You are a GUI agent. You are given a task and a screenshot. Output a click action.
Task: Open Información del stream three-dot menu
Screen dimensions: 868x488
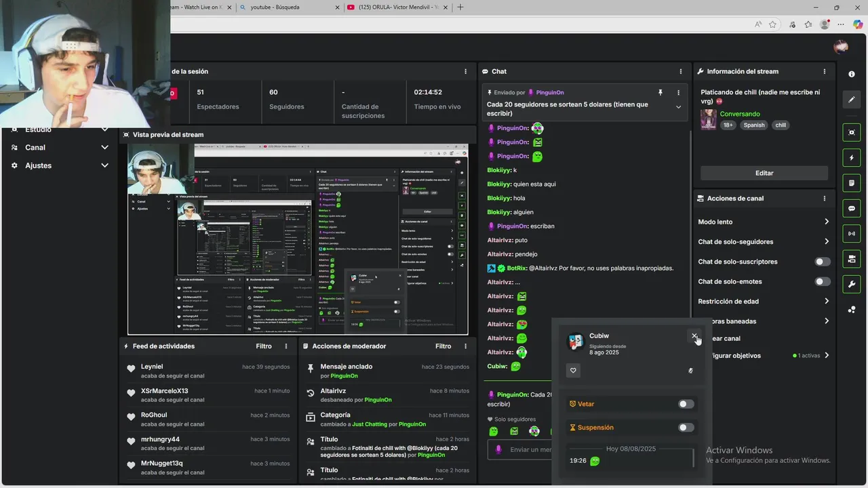pyautogui.click(x=825, y=71)
